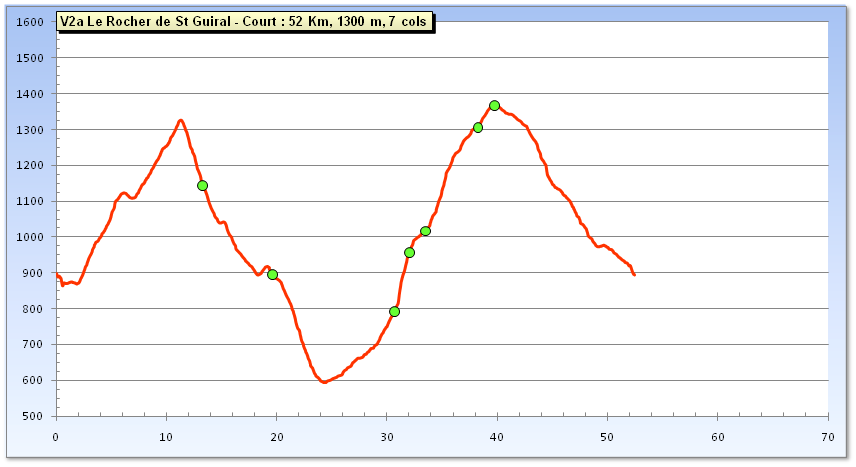This screenshot has height=467, width=856.
Task: Click the 800 label on the altitude axis
Action: click(x=33, y=309)
